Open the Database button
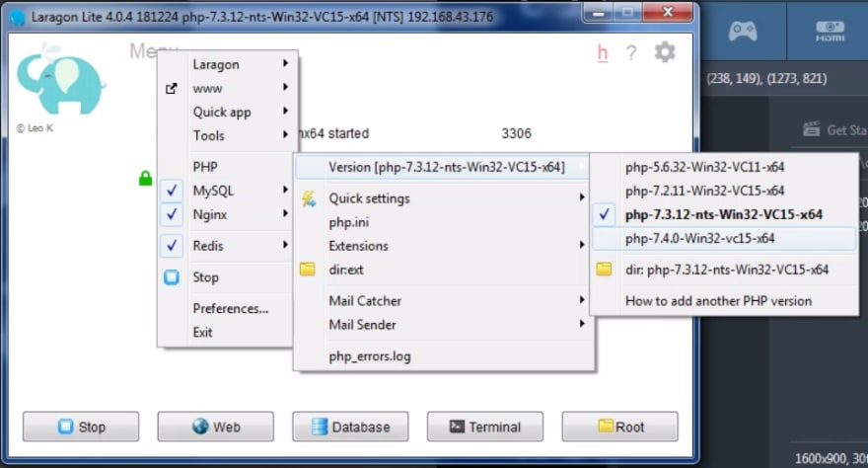Image resolution: width=868 pixels, height=468 pixels. coord(350,427)
